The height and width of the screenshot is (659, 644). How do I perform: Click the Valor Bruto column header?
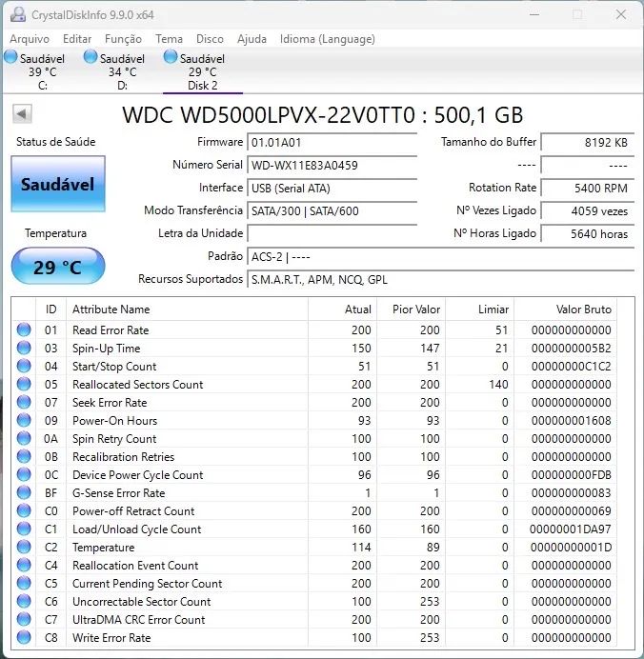click(x=565, y=310)
